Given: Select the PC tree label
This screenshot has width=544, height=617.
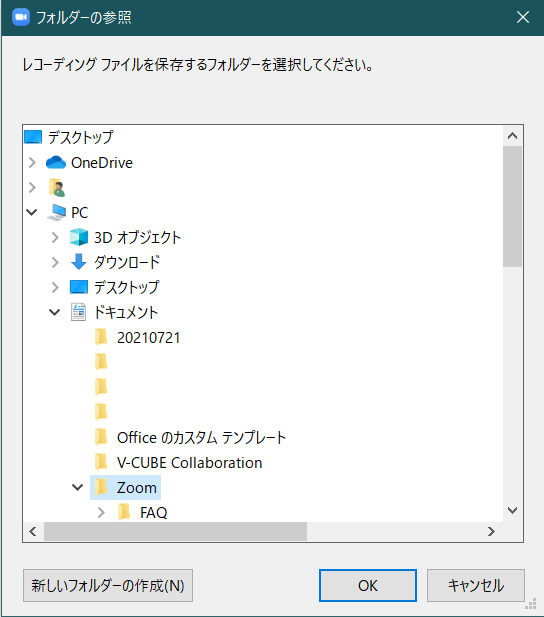Looking at the screenshot, I should [x=80, y=213].
